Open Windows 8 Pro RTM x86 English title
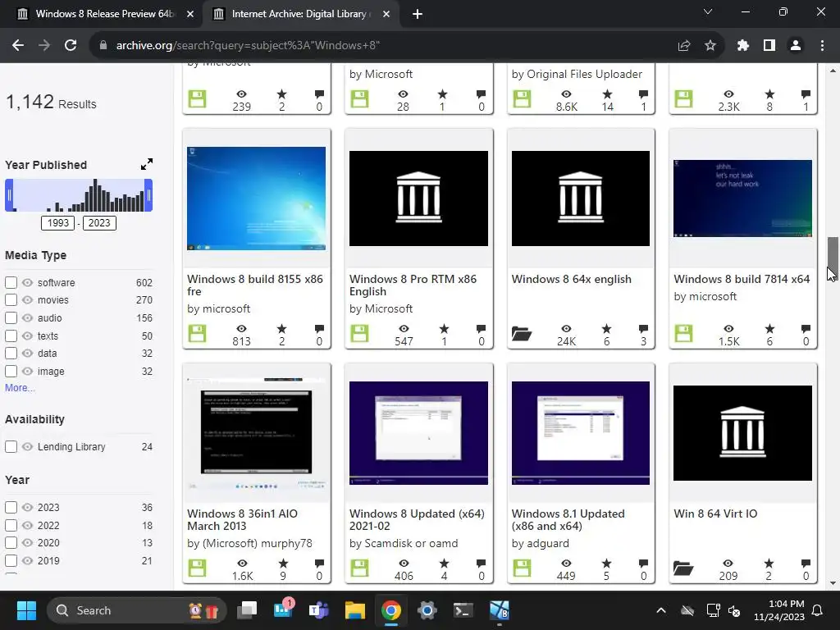This screenshot has height=630, width=840. click(413, 285)
